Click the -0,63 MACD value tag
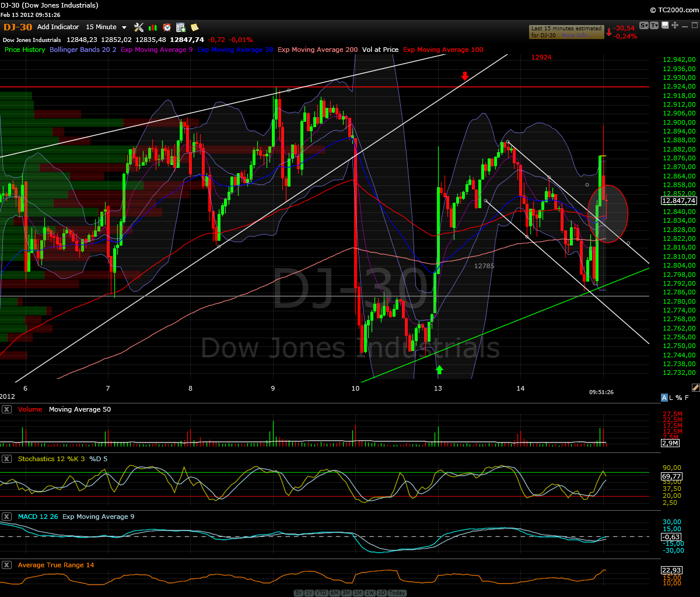The width and height of the screenshot is (700, 597). coord(672,537)
